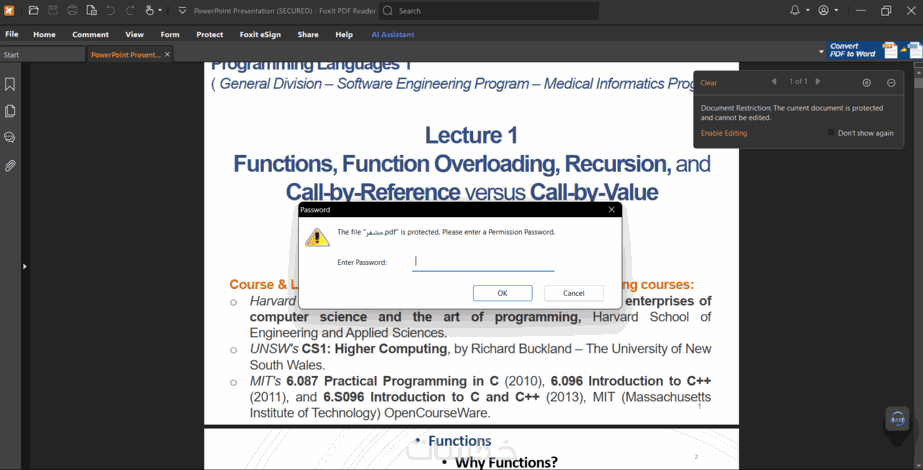The height and width of the screenshot is (470, 923).
Task: Go to previous notification message arrow
Action: click(x=773, y=82)
